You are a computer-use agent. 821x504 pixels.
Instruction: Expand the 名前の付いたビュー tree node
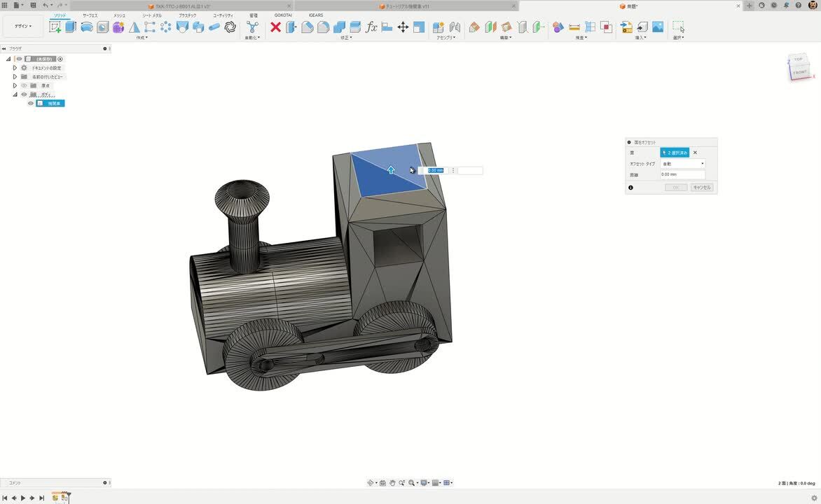[x=15, y=76]
